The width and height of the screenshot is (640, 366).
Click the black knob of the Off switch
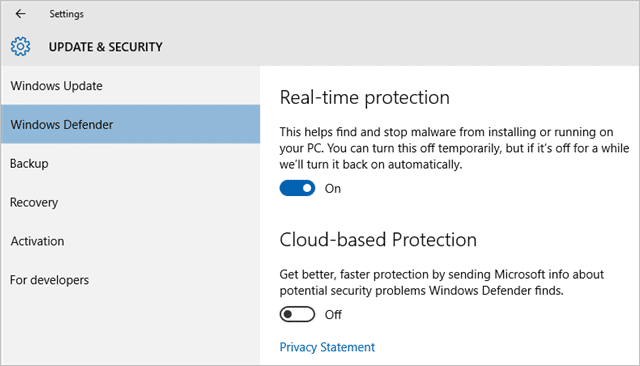[x=288, y=314]
